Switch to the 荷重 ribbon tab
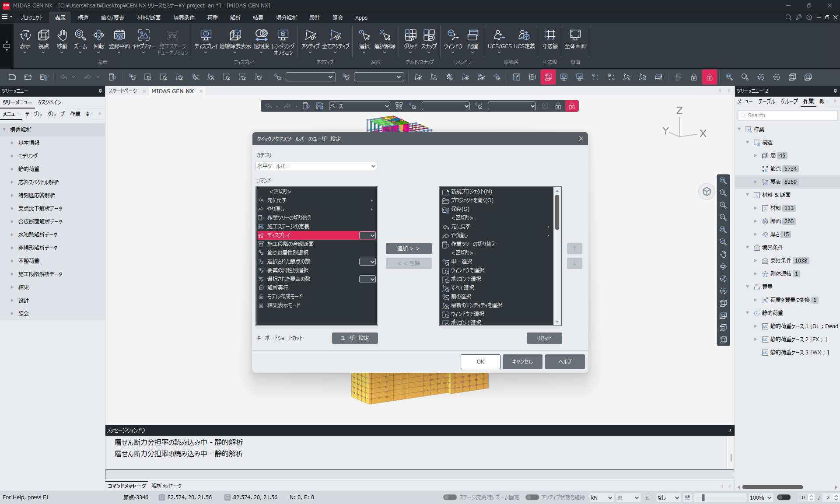The width and height of the screenshot is (840, 504). point(213,18)
